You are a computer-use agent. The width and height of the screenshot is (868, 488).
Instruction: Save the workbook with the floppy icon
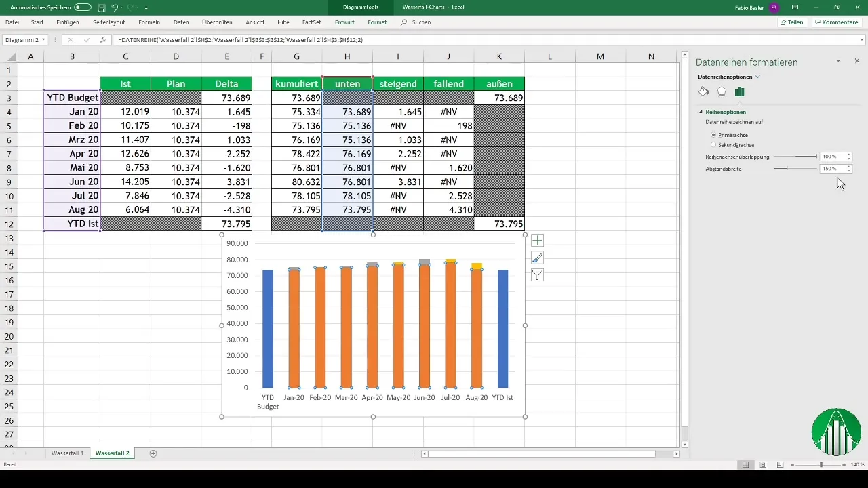click(x=101, y=7)
